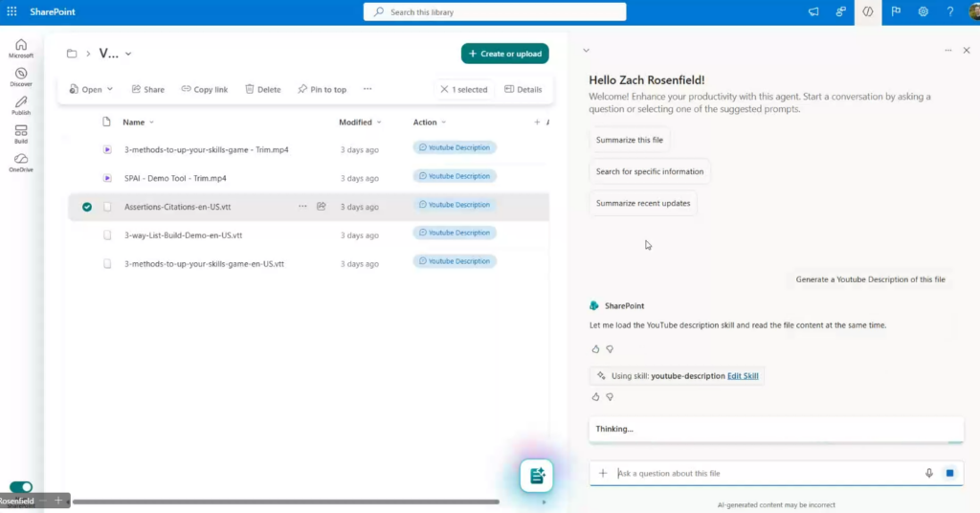980x513 pixels.
Task: Toggle the switch at bottom left corner
Action: [x=21, y=487]
